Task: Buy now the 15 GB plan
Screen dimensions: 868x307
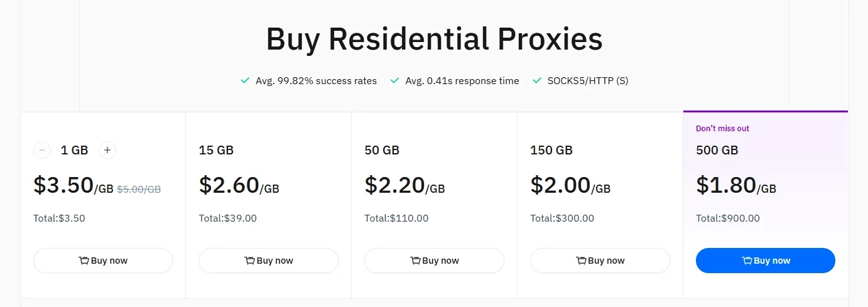Action: tap(269, 261)
